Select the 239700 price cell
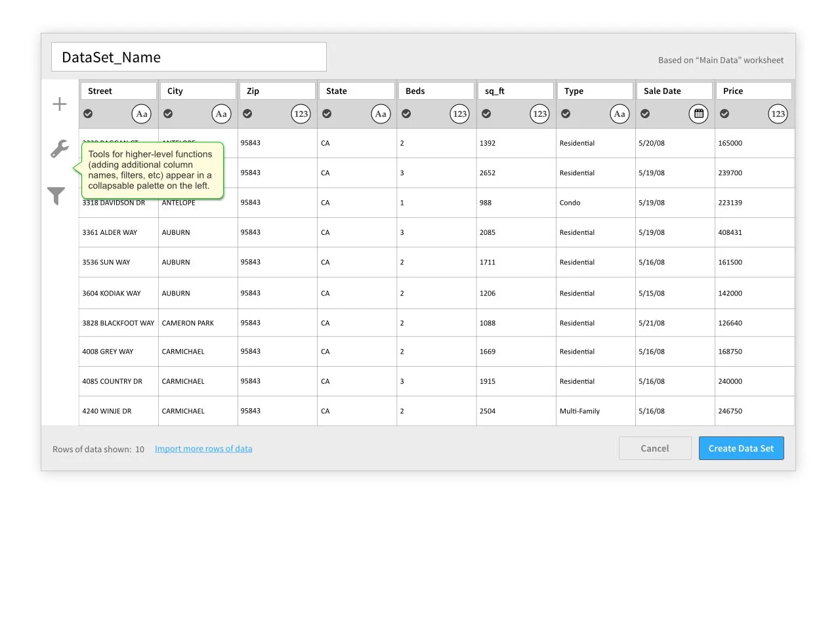 [755, 173]
